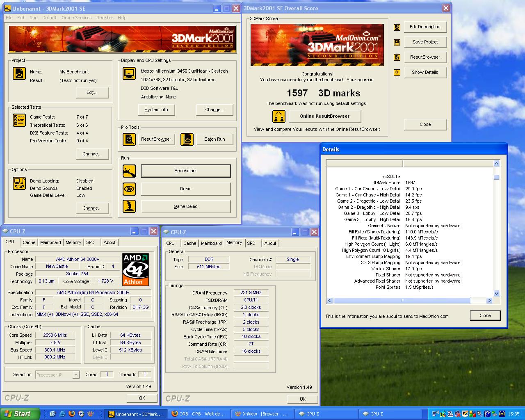Switch to Cache tab in left CPU-Z window

pos(29,242)
